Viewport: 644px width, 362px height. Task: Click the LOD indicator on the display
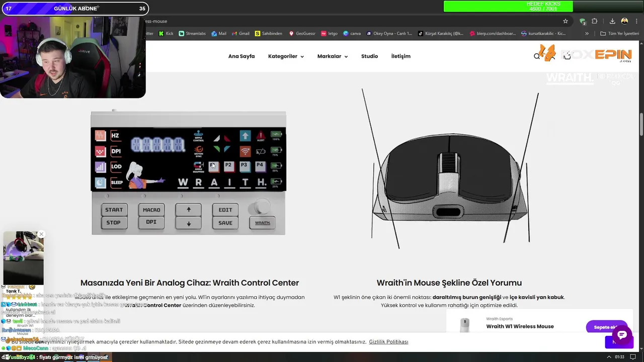click(x=116, y=166)
